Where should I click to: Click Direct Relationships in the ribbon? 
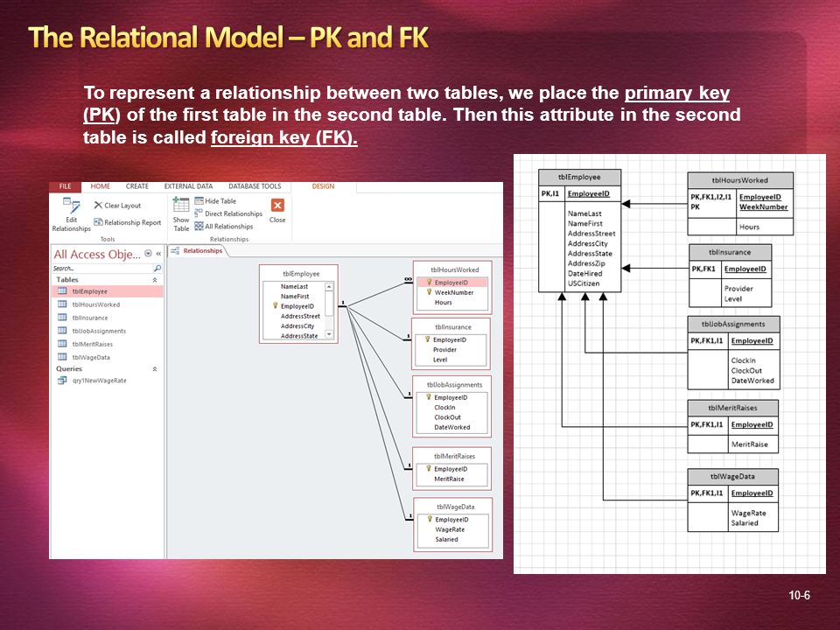point(228,213)
